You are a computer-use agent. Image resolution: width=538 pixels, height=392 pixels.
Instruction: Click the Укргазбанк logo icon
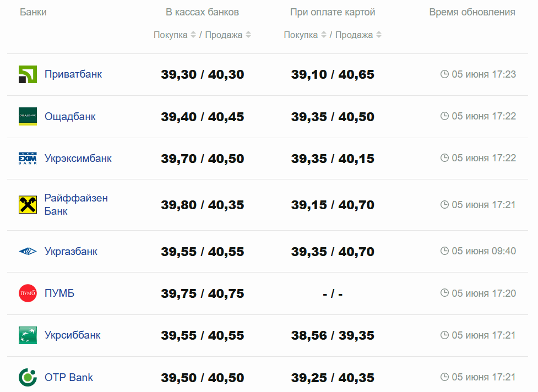28,252
